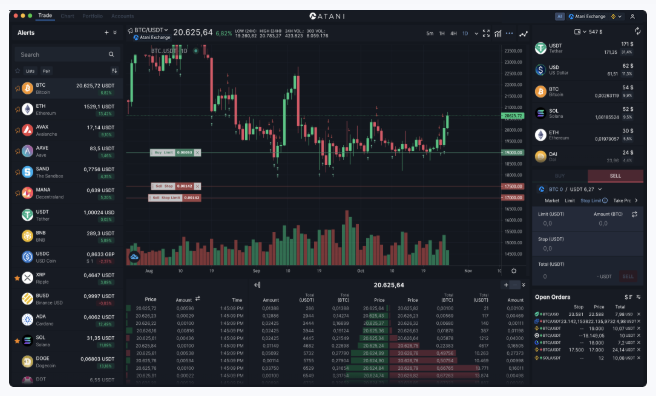The image size is (656, 396).
Task: Toggle fullscreen chart mode
Action: (486, 33)
